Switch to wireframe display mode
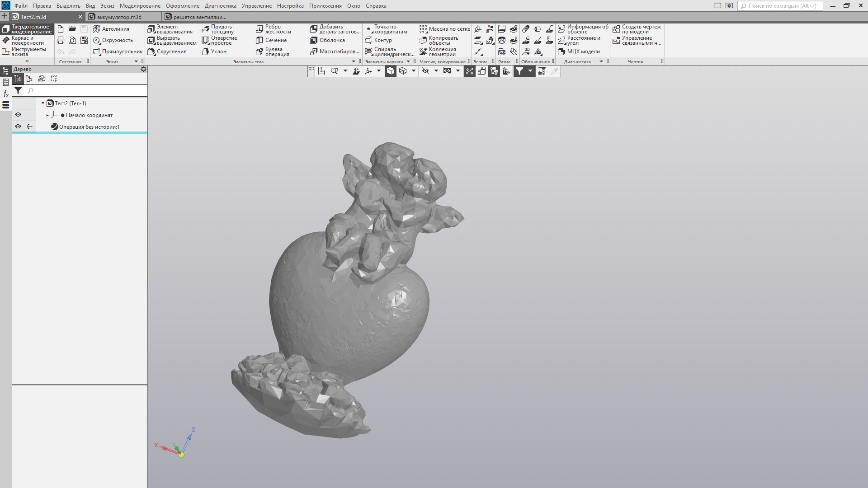This screenshot has height=488, width=868. point(403,71)
